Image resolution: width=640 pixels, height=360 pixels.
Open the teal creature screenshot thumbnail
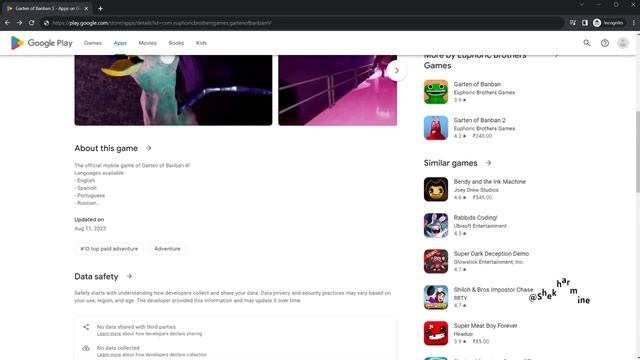(x=173, y=90)
